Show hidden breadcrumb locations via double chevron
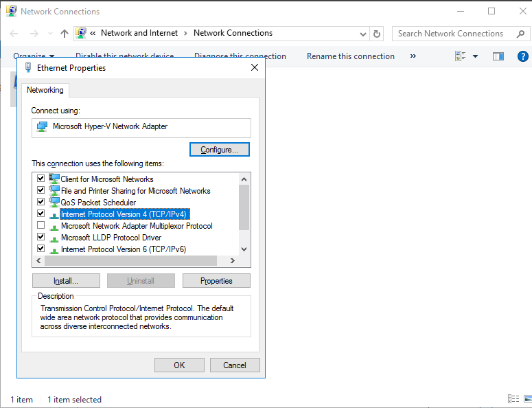The image size is (532, 408). [93, 33]
